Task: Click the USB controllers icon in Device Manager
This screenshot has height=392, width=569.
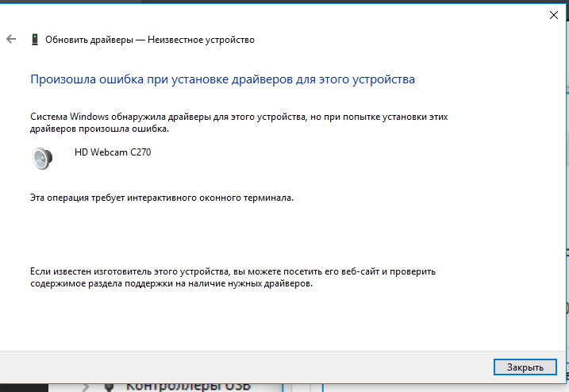Action: [109, 387]
